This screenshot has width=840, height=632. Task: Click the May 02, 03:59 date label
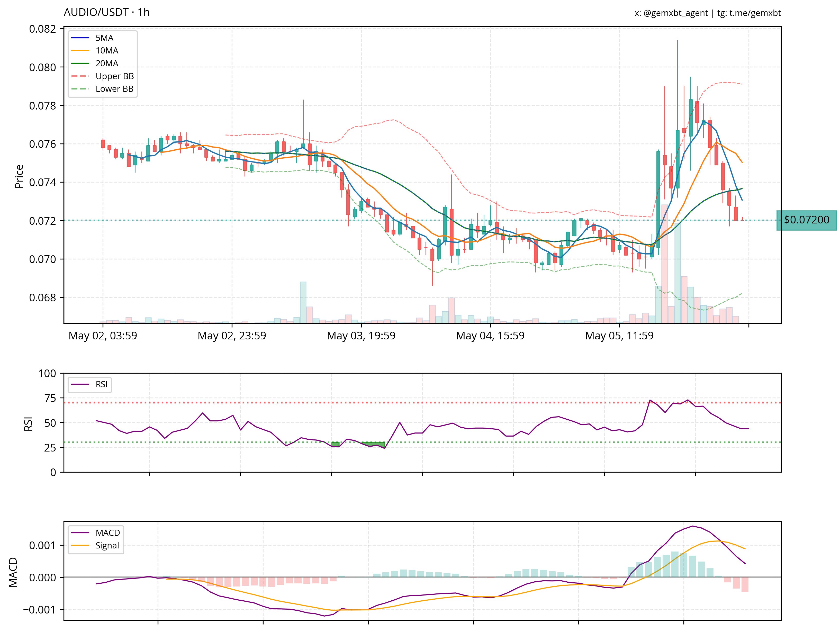pyautogui.click(x=103, y=336)
